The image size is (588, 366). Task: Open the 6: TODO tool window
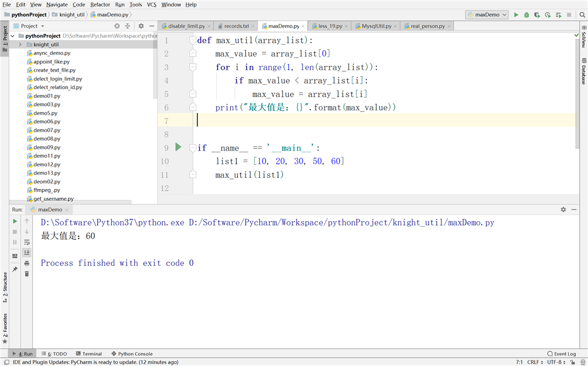54,353
